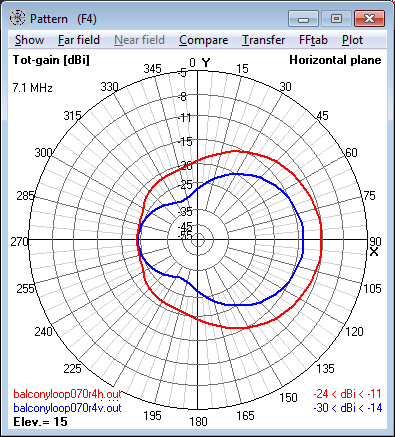Click the -15 dBi ring label
This screenshot has width=395, height=437.
pos(185,142)
